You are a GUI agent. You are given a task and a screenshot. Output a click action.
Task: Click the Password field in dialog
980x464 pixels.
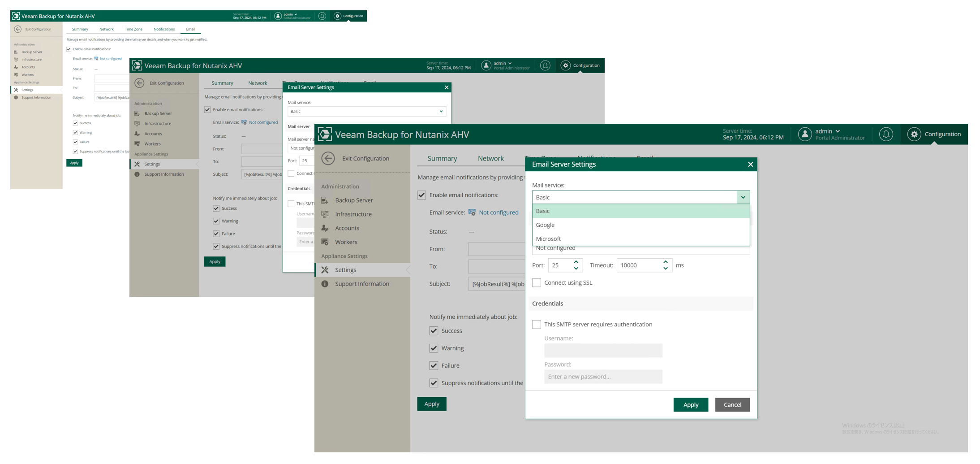[x=603, y=377]
